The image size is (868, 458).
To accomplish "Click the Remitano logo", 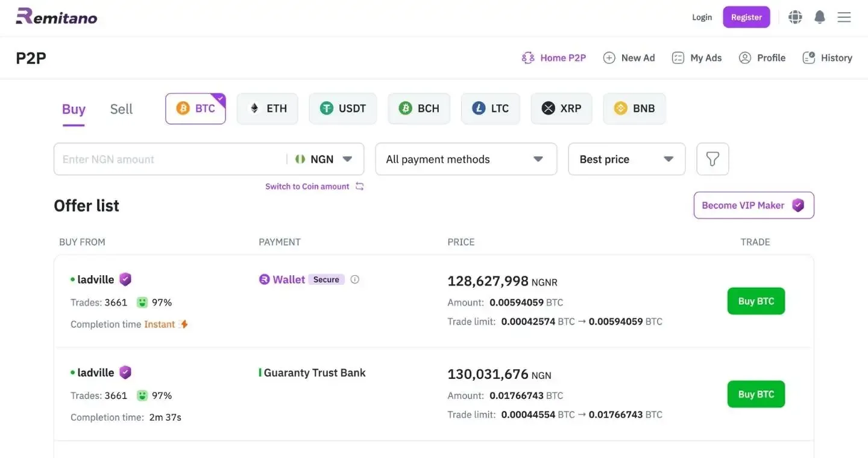I will click(x=57, y=17).
